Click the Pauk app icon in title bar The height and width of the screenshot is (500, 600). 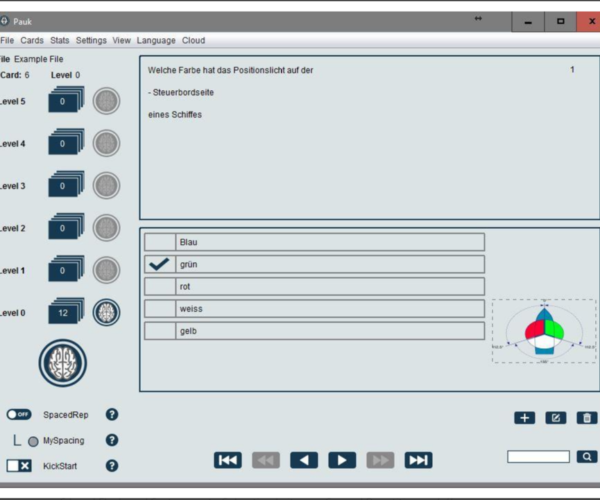(4, 21)
